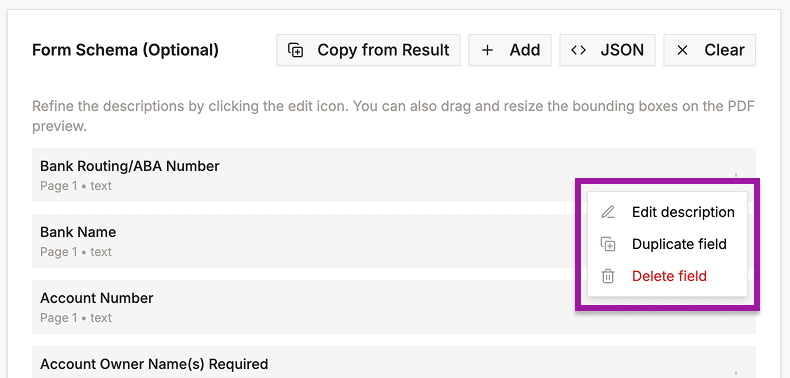Click the pencil icon in the context menu
This screenshot has width=790, height=378.
tap(608, 212)
